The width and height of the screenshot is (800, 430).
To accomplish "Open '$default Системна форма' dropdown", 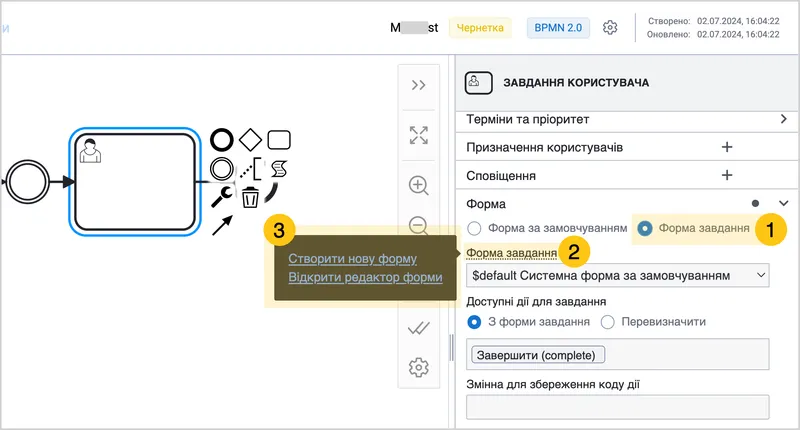I will [x=618, y=275].
